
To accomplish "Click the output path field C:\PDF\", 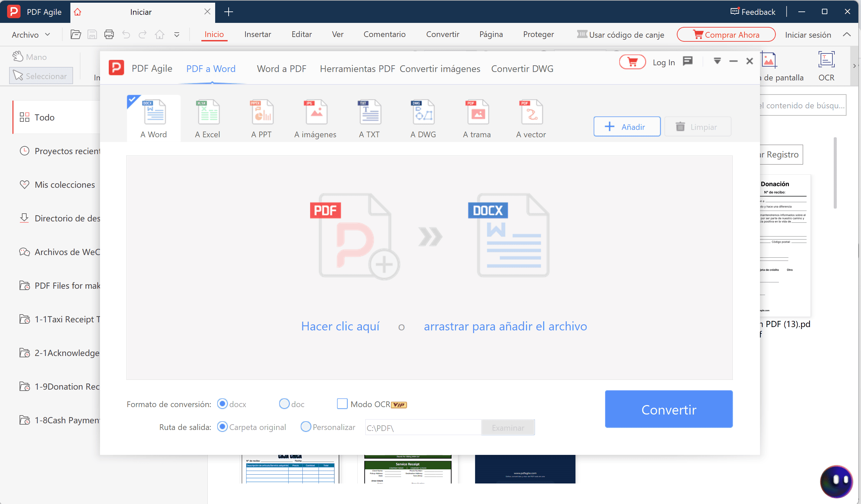I will [x=423, y=428].
